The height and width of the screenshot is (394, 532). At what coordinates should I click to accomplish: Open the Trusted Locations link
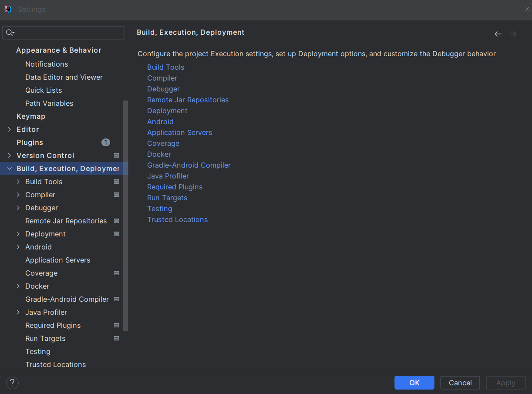(177, 219)
